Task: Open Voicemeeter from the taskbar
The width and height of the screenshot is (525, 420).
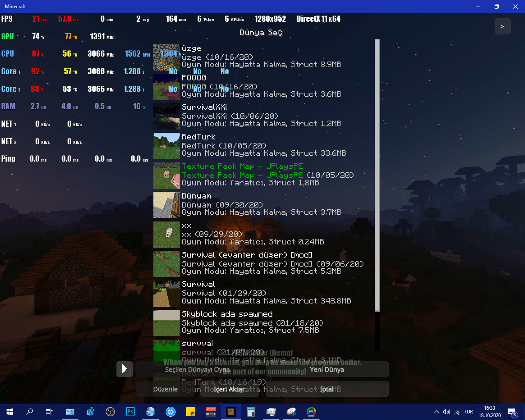Action: (x=211, y=412)
